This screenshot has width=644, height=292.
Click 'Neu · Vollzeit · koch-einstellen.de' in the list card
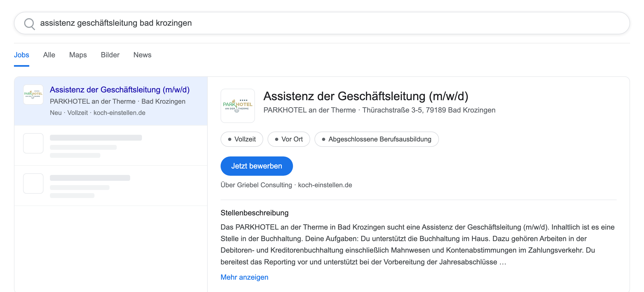(98, 113)
